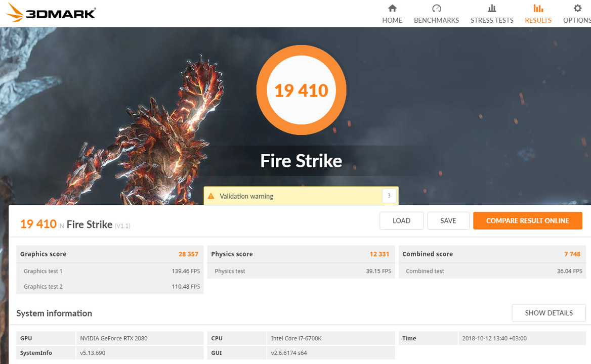Viewport: 591px width, 364px height.
Task: Click the SystemInfo label cell
Action: (46, 353)
